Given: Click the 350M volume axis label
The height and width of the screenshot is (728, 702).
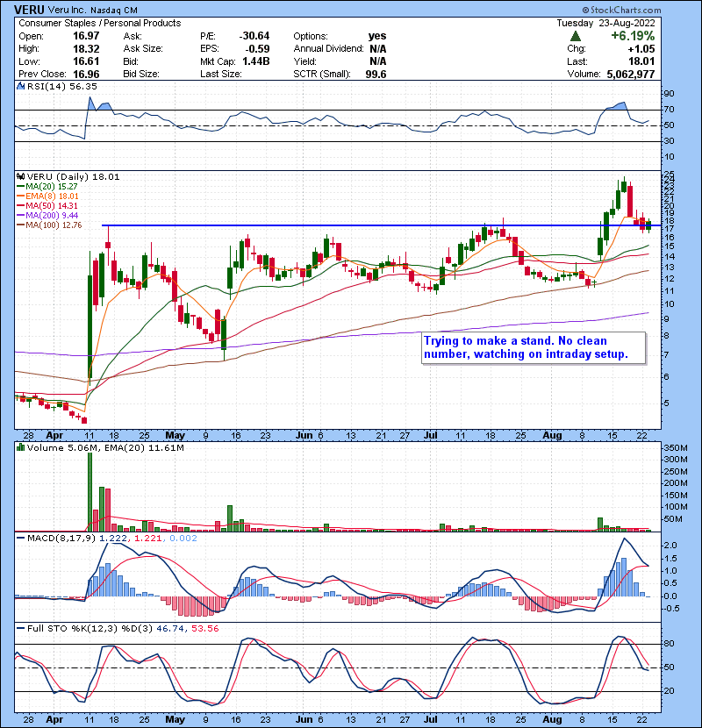Looking at the screenshot, I should 676,448.
